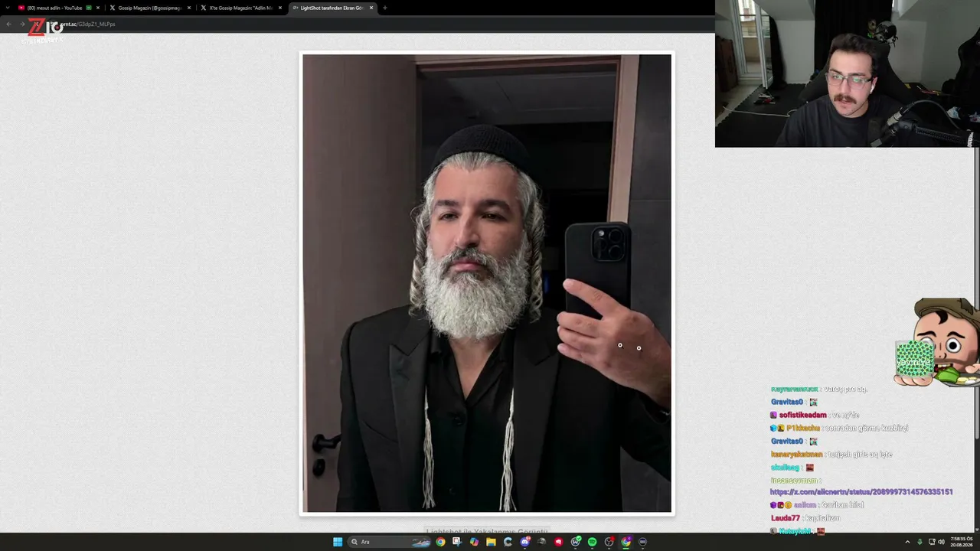The width and height of the screenshot is (980, 551).
Task: Switch to the 'mesut adlin - YouTube' tab
Action: pyautogui.click(x=59, y=8)
